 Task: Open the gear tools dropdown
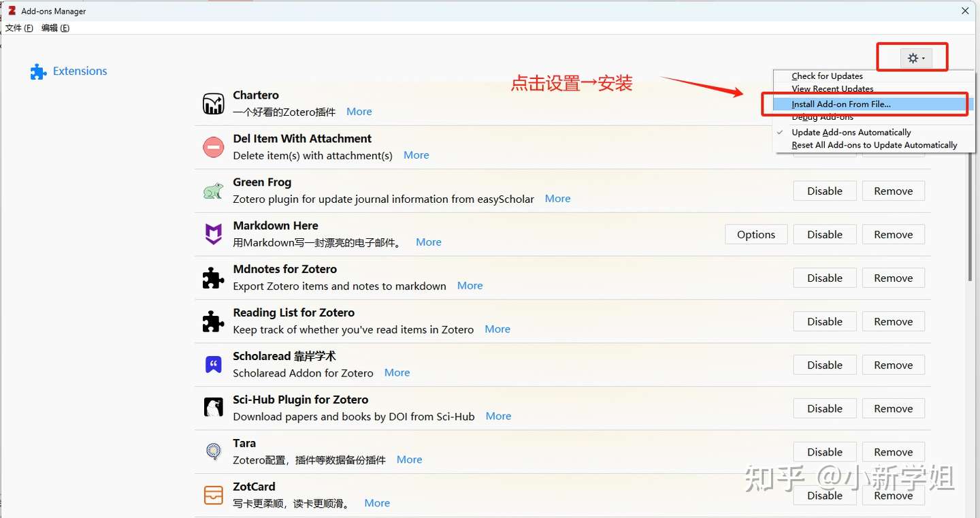(x=915, y=59)
